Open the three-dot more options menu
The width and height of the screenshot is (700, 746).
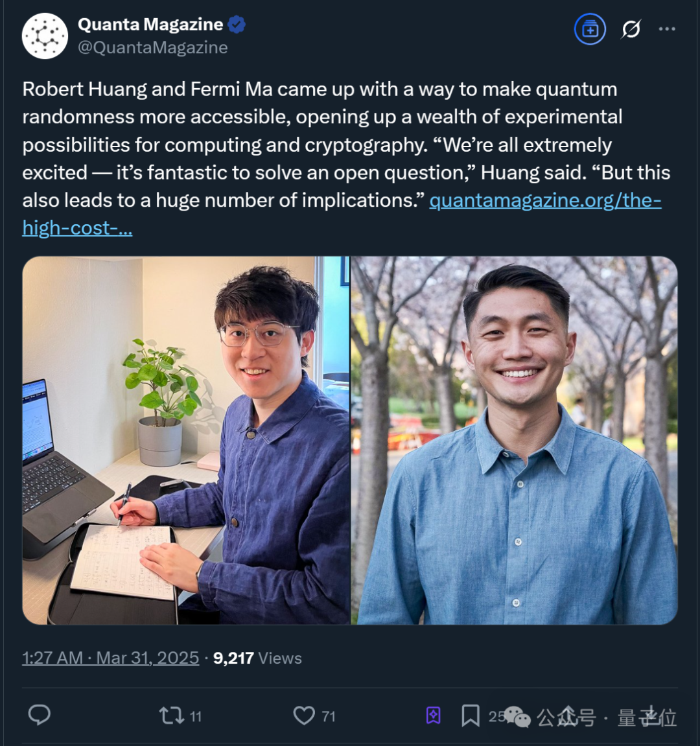click(x=667, y=29)
